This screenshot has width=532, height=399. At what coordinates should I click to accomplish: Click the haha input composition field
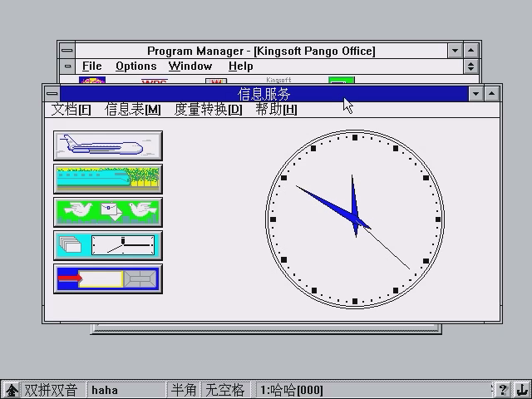(126, 390)
